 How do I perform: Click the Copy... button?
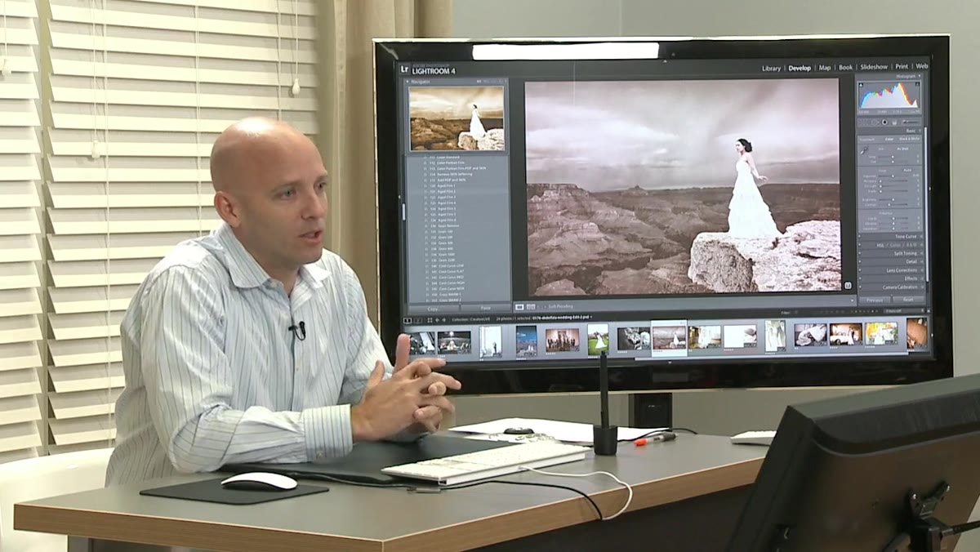click(433, 309)
